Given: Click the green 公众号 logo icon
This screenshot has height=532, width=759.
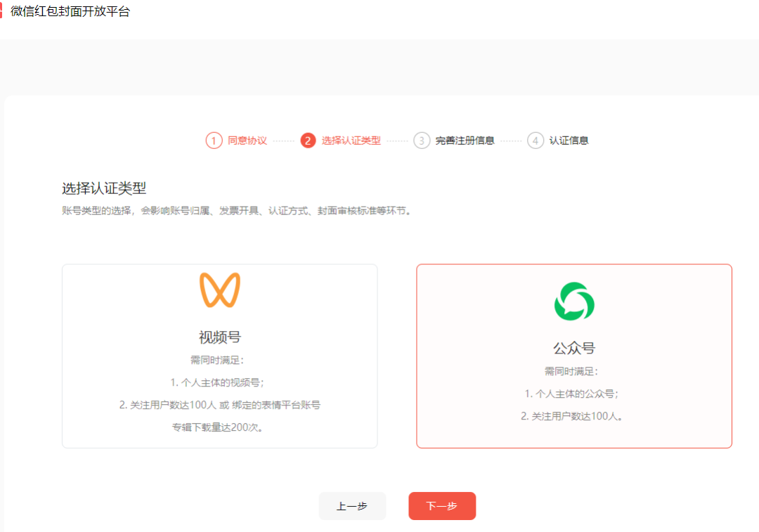Looking at the screenshot, I should click(x=574, y=301).
